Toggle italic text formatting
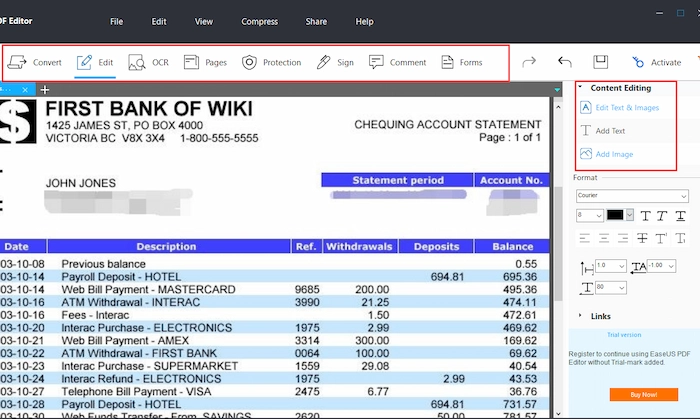Screen dimensions: 700x419 pos(662,216)
